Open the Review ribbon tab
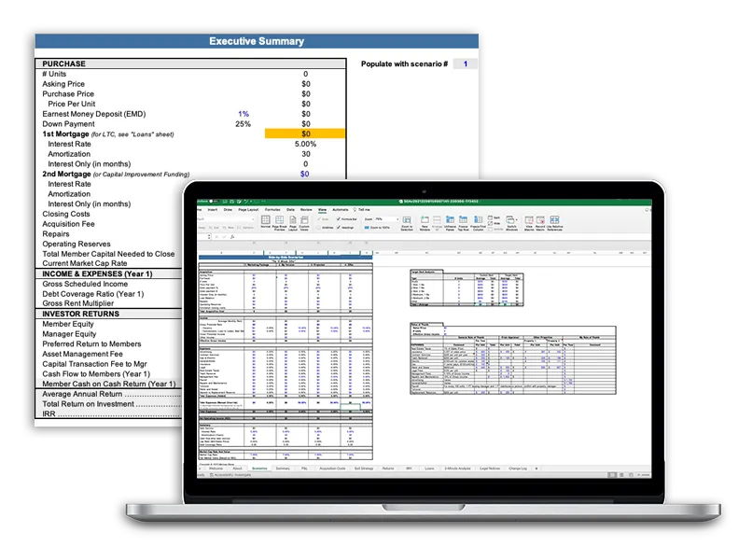752x560 pixels. coord(306,210)
